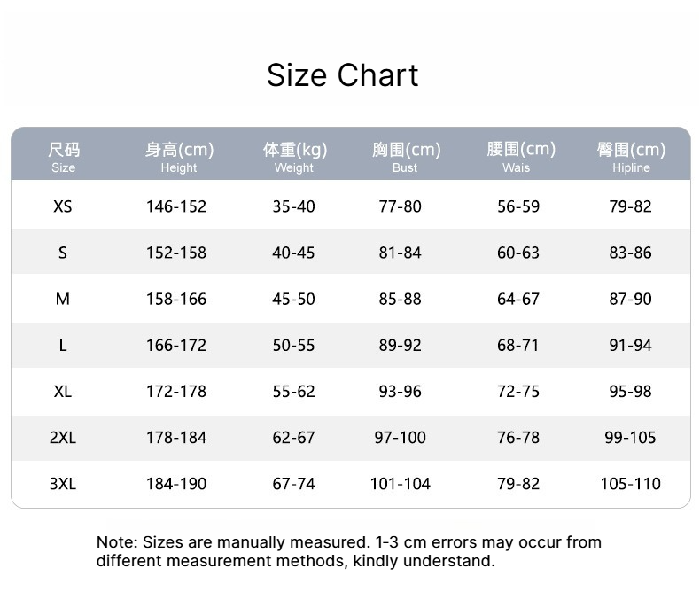Click the Size Chart title

[x=342, y=75]
